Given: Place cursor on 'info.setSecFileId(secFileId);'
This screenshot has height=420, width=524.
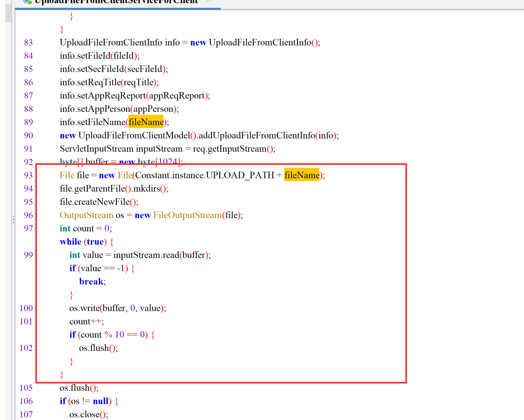Looking at the screenshot, I should click(114, 69).
